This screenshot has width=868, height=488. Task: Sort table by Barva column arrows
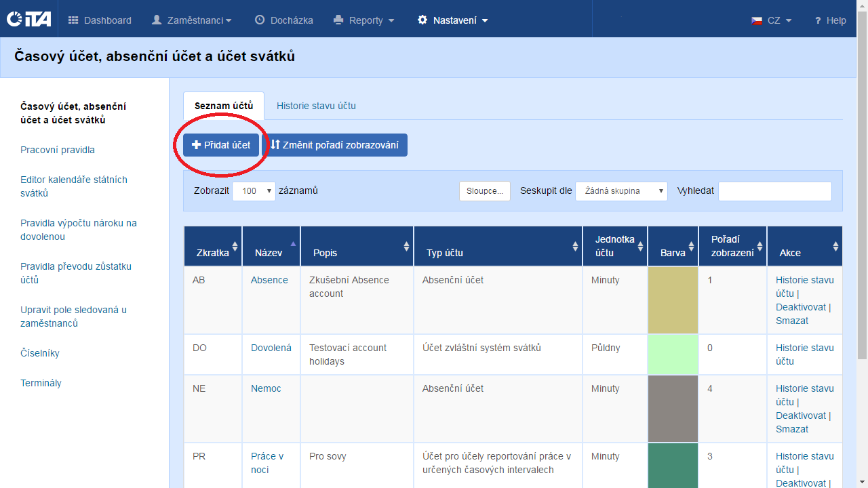[691, 246]
